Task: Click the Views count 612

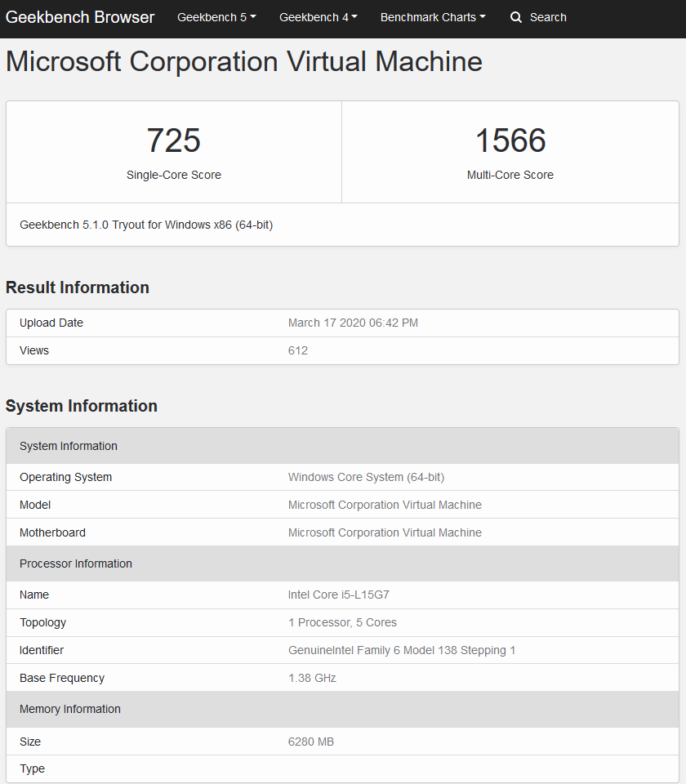Action: (x=298, y=350)
